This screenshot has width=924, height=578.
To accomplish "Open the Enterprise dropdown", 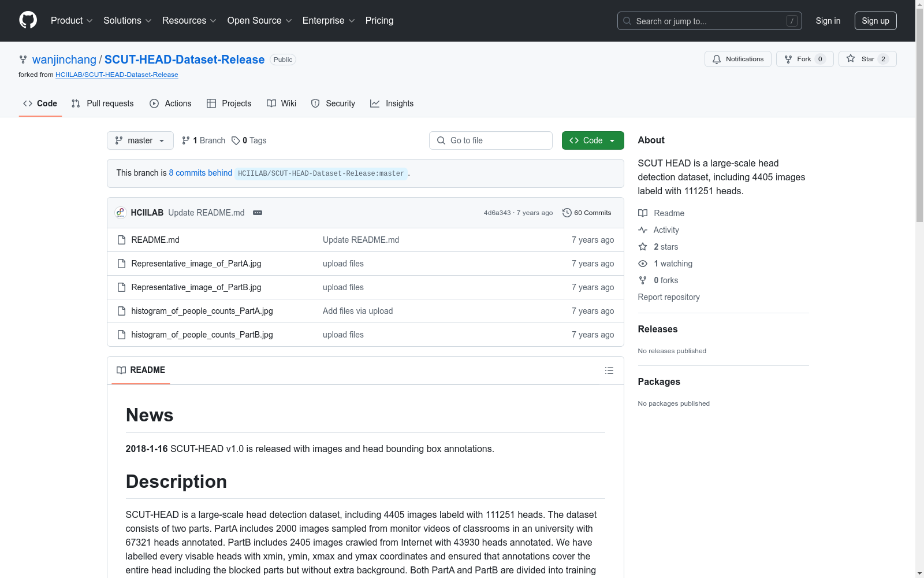I will click(329, 20).
